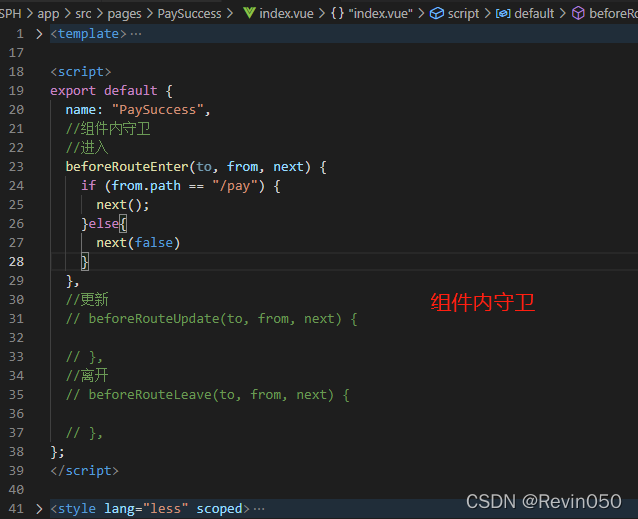This screenshot has height=519, width=638.
Task: Click the "/pay" string literal
Action: coord(235,186)
